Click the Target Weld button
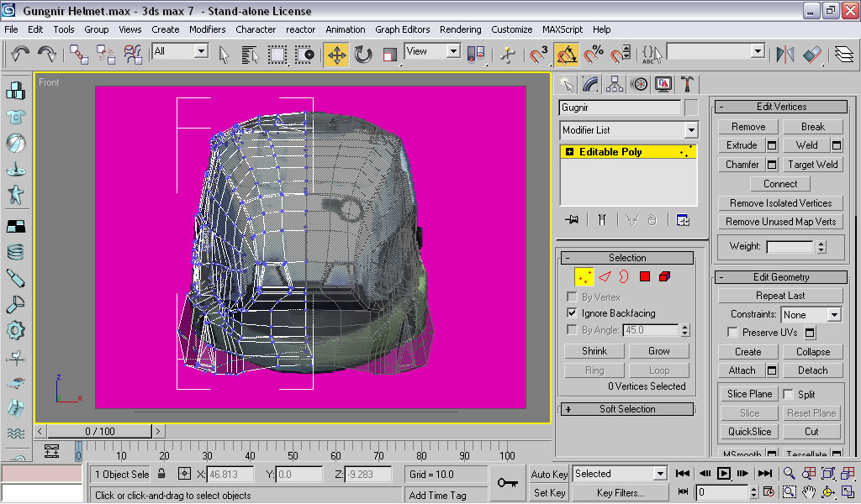Viewport: 861px width, 504px height. pyautogui.click(x=812, y=165)
